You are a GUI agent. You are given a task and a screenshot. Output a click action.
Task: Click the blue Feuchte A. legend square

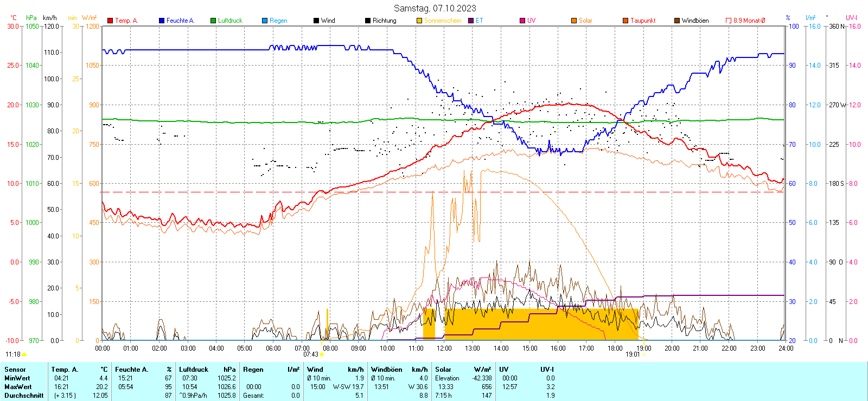(162, 21)
